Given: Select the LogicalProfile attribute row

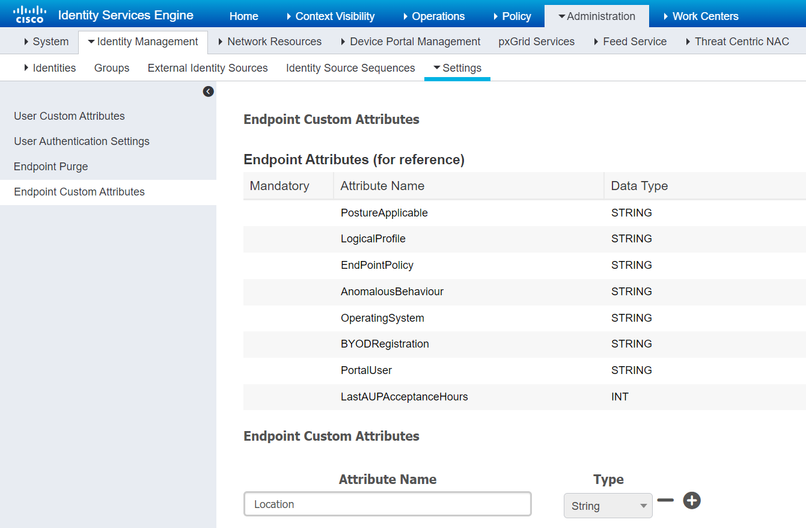Looking at the screenshot, I should point(524,239).
